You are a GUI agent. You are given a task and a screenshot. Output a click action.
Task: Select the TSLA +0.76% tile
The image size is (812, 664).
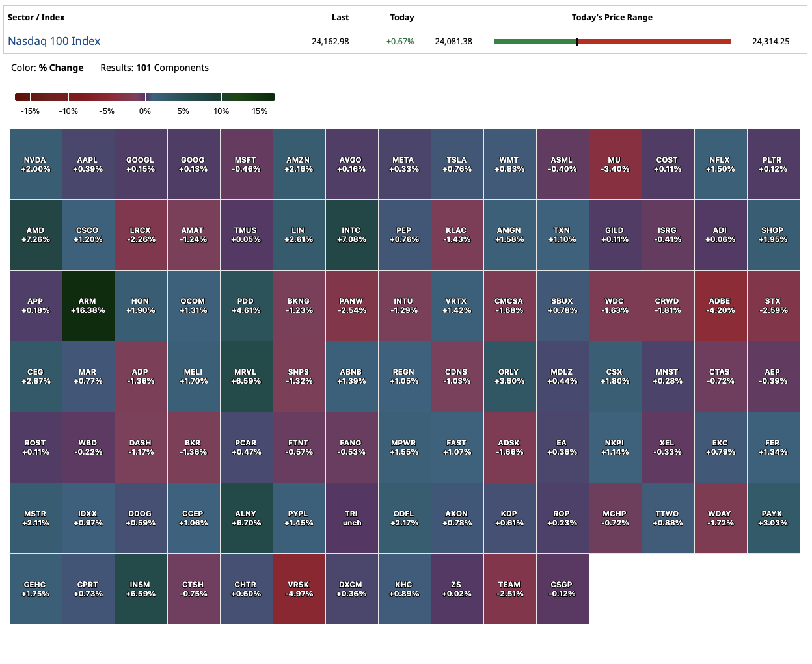pyautogui.click(x=457, y=164)
